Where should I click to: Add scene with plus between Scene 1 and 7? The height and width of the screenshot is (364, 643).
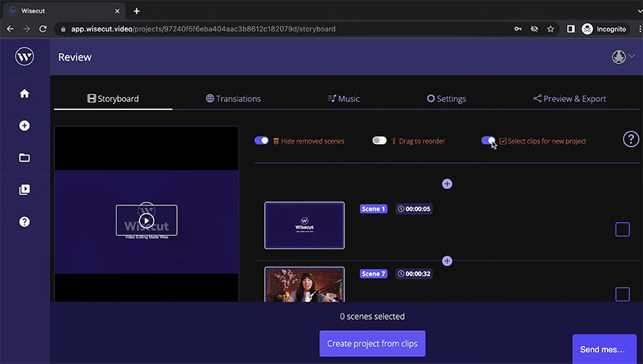pos(447,261)
